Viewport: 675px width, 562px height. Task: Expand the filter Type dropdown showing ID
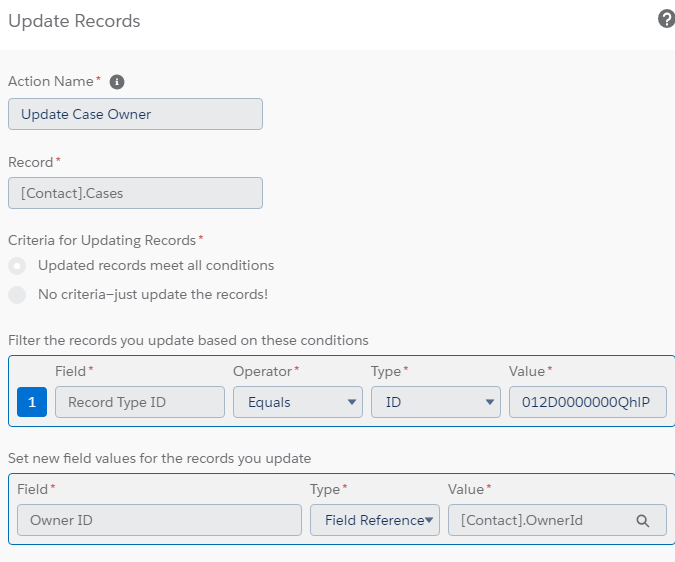435,402
